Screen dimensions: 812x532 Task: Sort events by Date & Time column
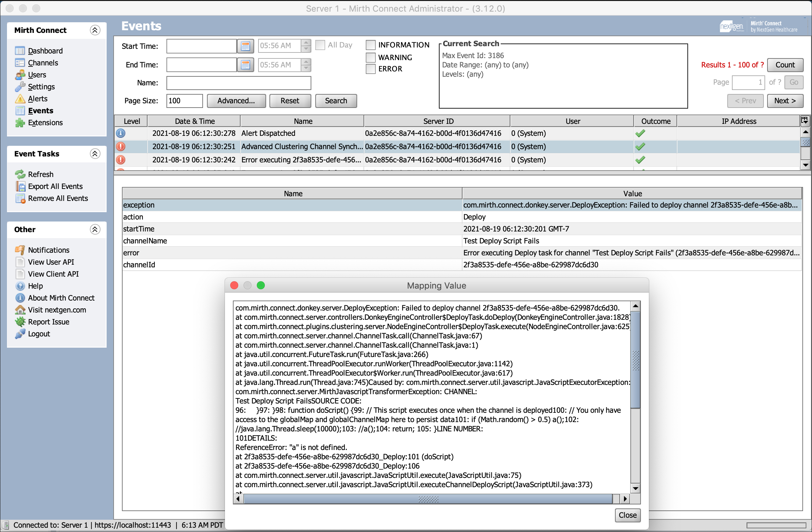point(194,121)
